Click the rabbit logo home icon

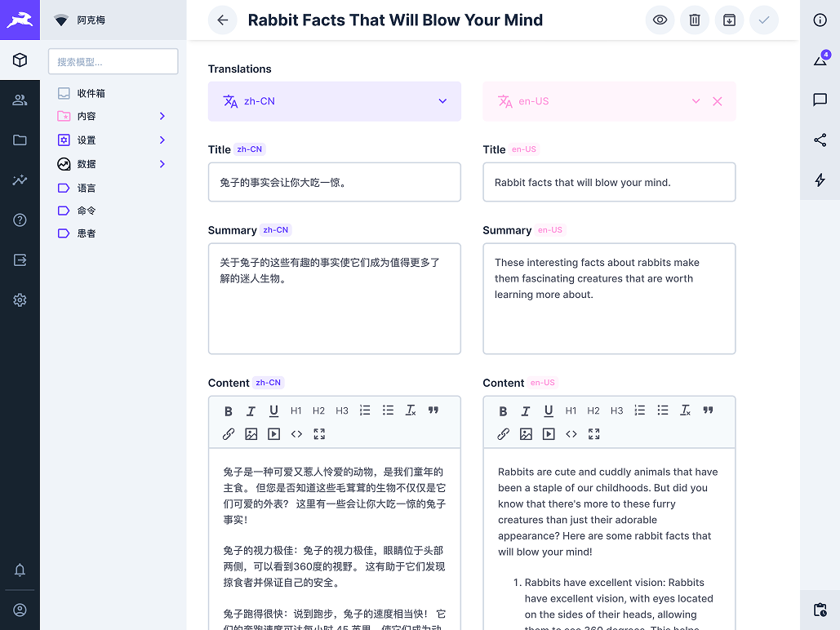[x=20, y=20]
